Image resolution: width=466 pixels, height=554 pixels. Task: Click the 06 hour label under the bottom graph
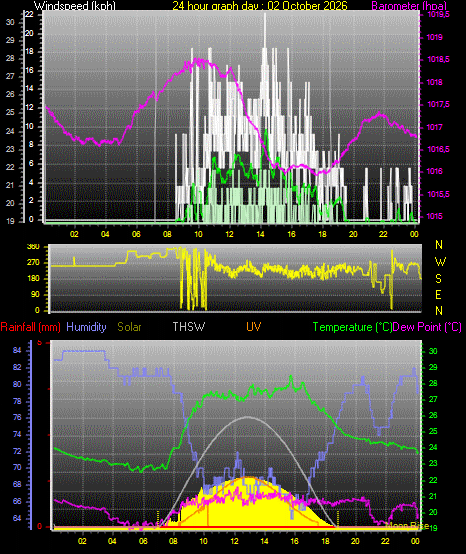click(143, 541)
